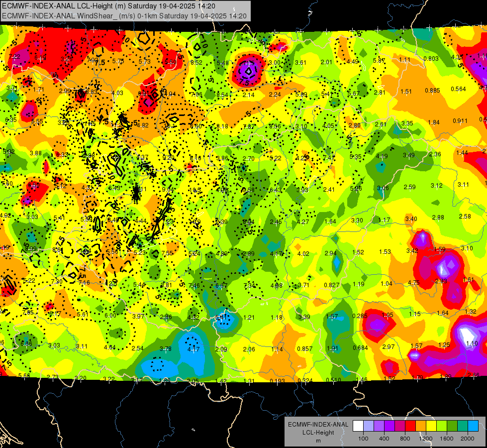Select the lime yellow-green swatch in the legend
Image resolution: width=487 pixels, height=448 pixels.
[x=442, y=426]
